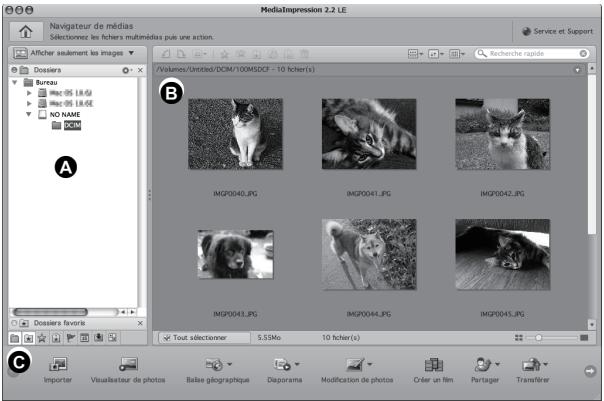The width and height of the screenshot is (604, 401).
Task: Open the Visualisateur de photos
Action: [128, 370]
